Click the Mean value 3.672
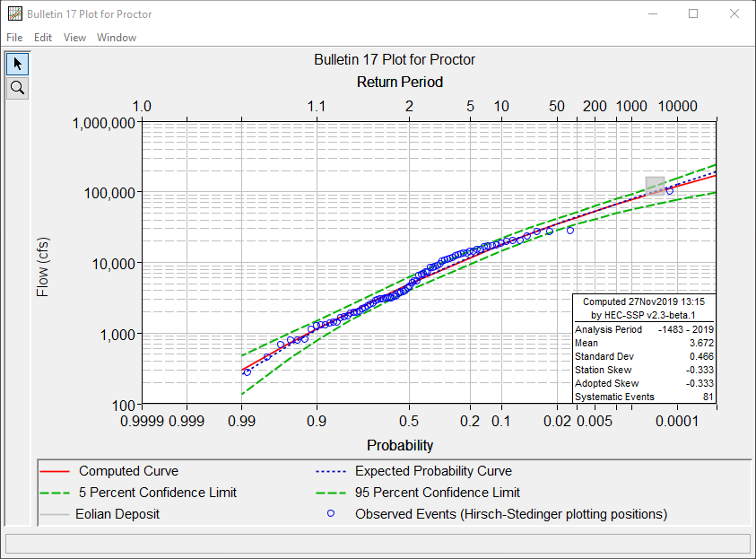This screenshot has width=756, height=559. [701, 343]
